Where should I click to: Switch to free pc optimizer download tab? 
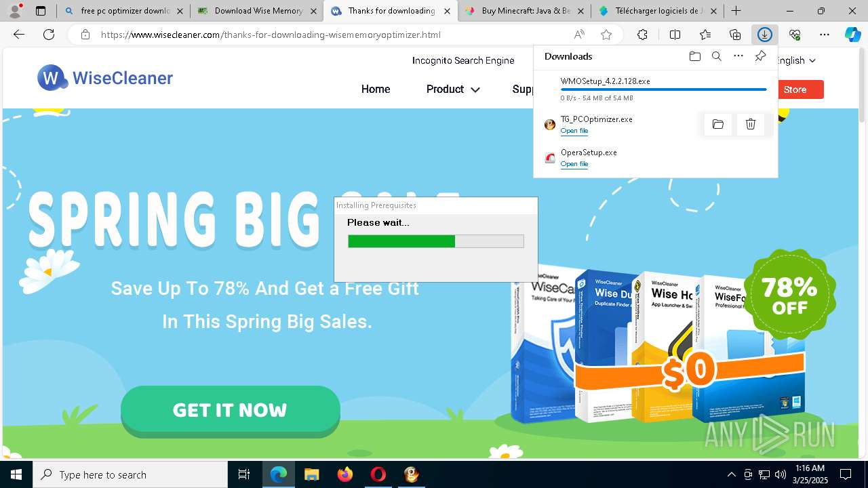click(x=116, y=11)
